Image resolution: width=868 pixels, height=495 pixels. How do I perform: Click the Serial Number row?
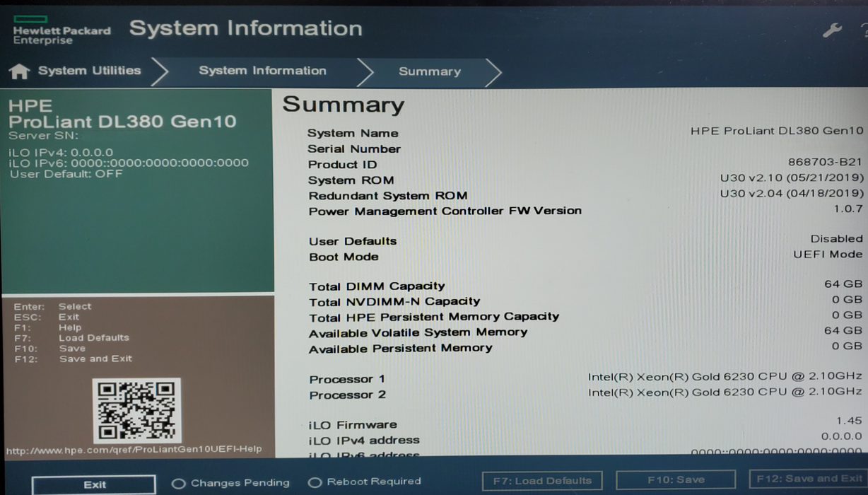585,148
